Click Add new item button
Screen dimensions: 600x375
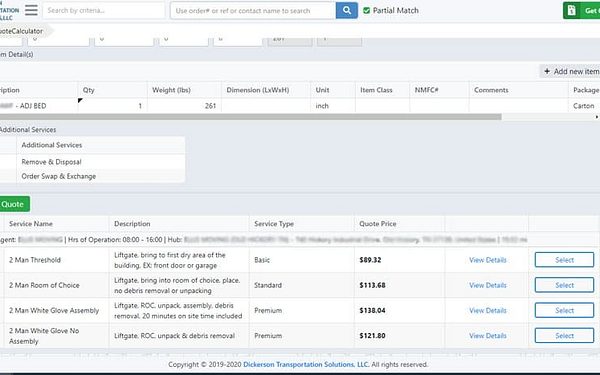(x=570, y=71)
